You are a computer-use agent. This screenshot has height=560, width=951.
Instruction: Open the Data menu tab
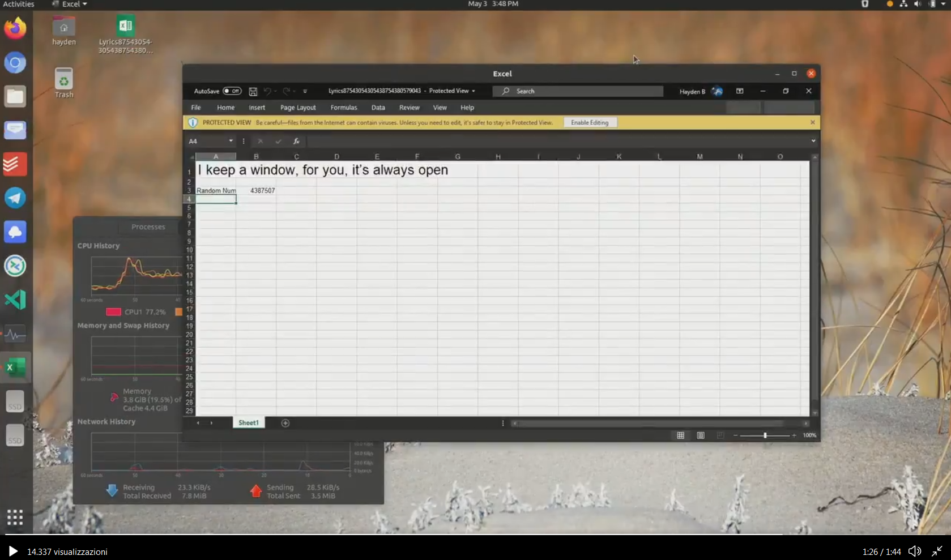tap(378, 108)
